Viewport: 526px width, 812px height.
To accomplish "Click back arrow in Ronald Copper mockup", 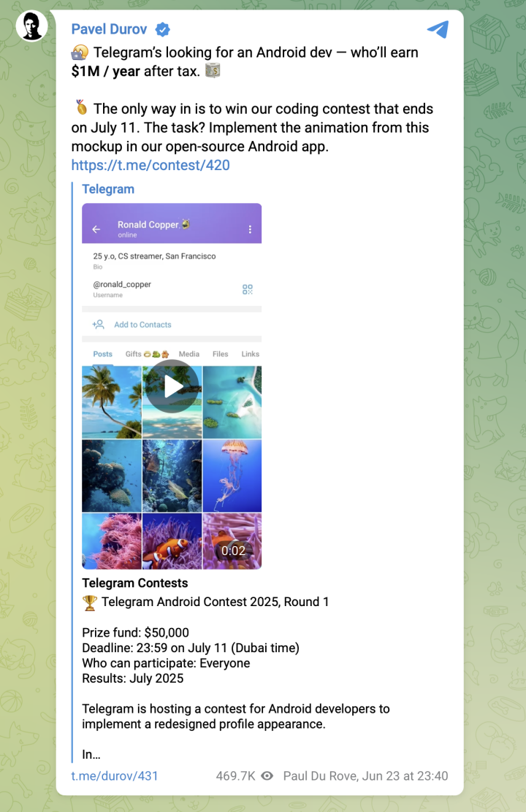I will coord(96,229).
